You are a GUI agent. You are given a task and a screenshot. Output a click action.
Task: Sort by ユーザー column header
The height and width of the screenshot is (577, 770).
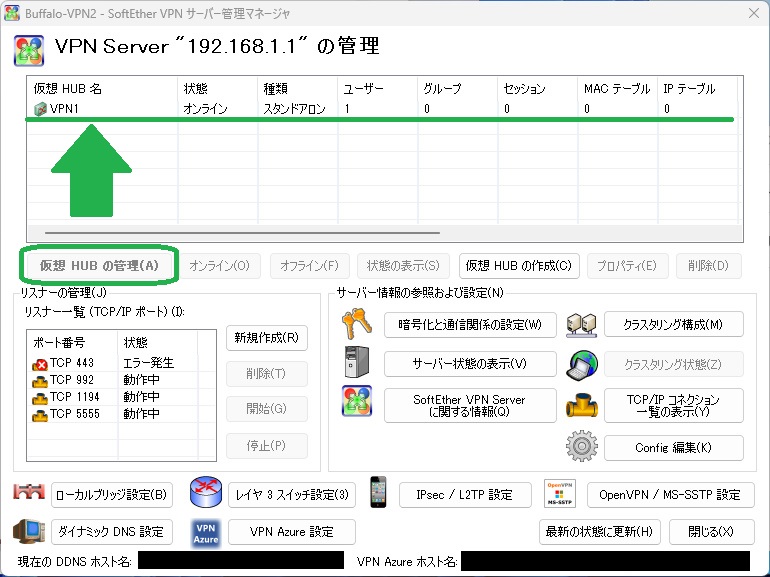tap(378, 88)
